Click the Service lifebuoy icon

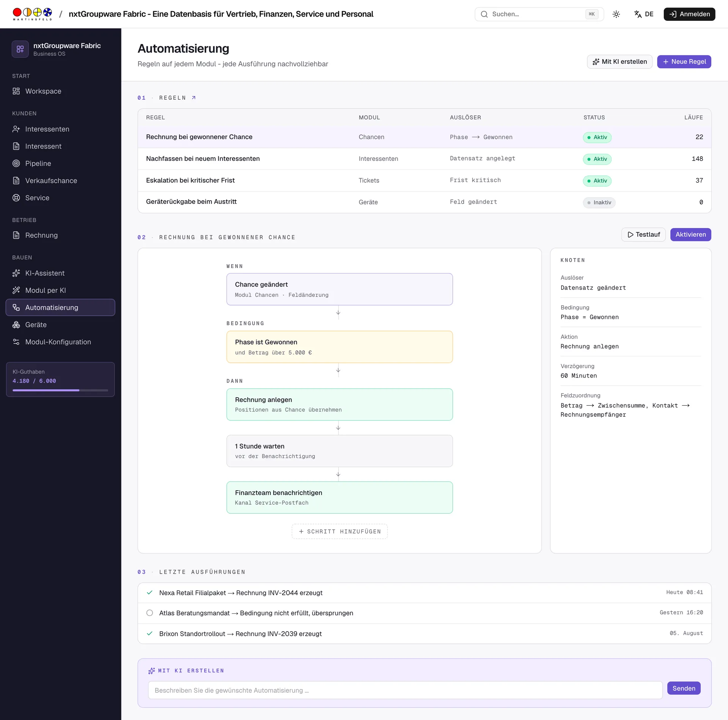[16, 198]
